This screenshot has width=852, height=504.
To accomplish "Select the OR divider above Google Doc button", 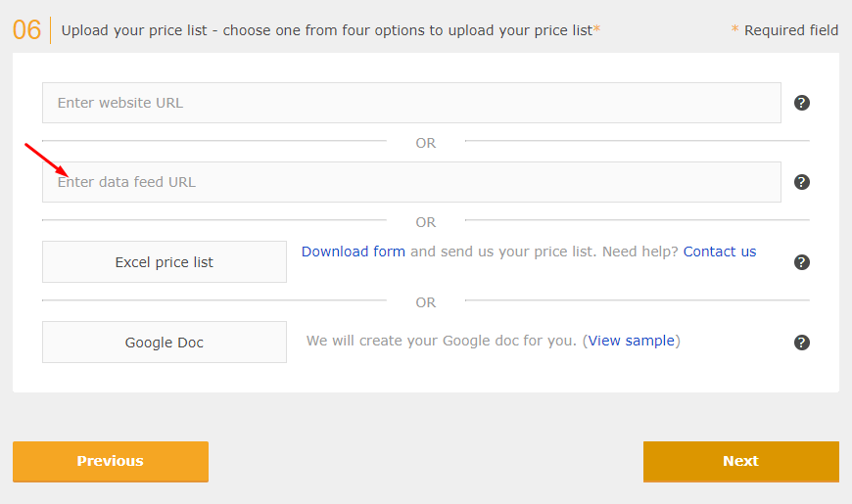I will [x=425, y=302].
